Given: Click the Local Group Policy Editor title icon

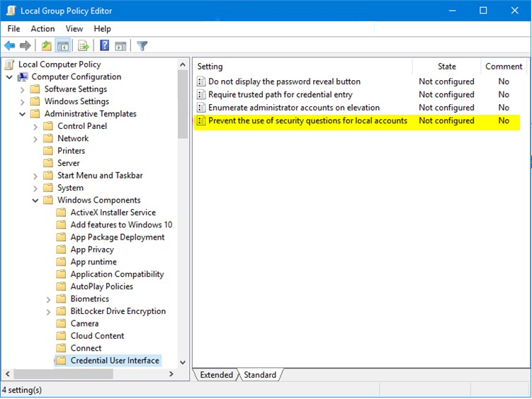Looking at the screenshot, I should 11,11.
